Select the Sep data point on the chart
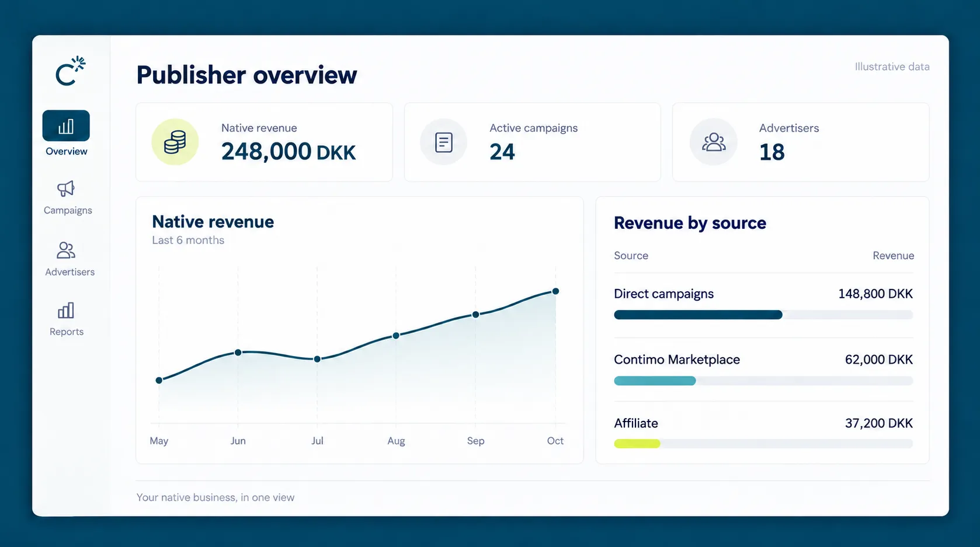The width and height of the screenshot is (980, 547). (475, 315)
